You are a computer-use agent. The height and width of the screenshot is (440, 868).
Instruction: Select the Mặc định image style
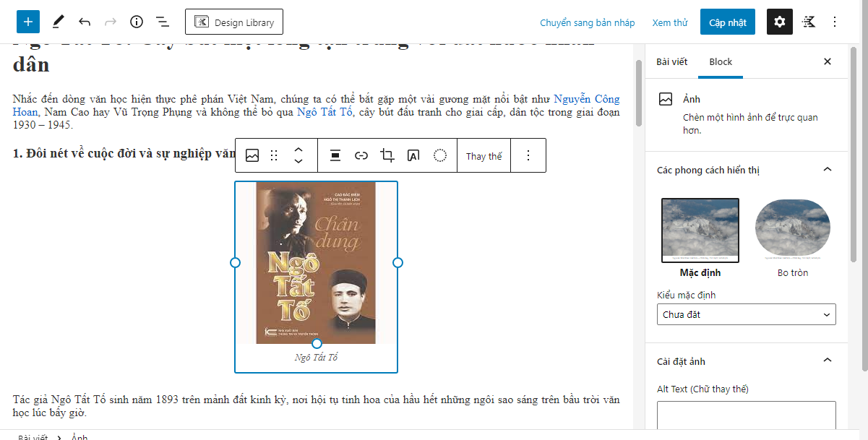pos(700,230)
